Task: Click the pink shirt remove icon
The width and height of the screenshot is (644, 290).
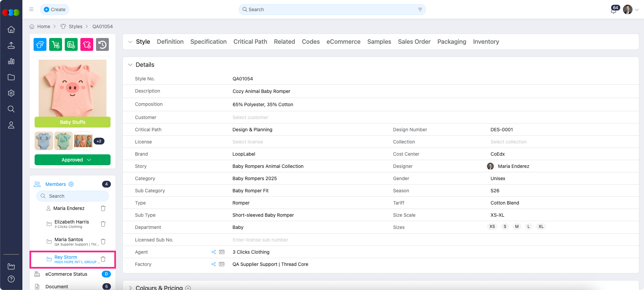Action: (x=87, y=44)
